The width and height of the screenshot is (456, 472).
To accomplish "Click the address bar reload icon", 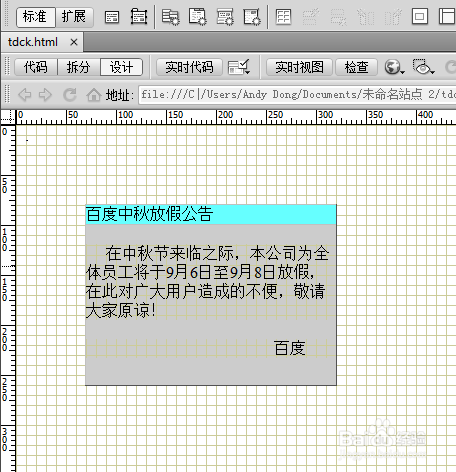I will [x=70, y=95].
